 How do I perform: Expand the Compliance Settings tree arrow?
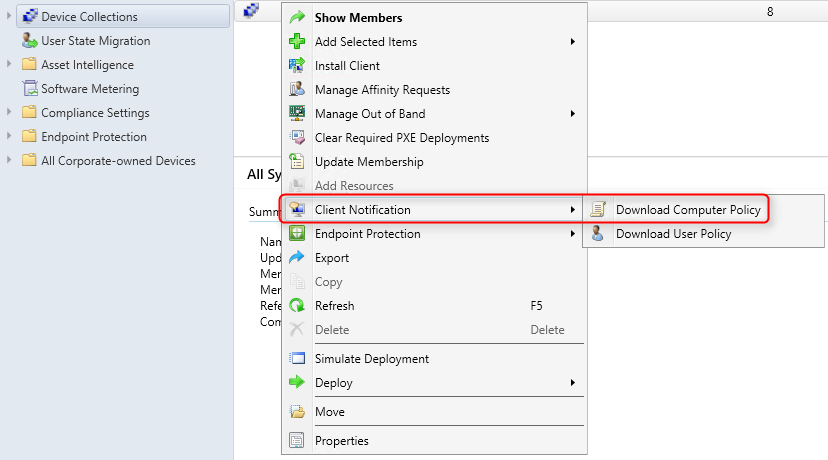click(8, 112)
